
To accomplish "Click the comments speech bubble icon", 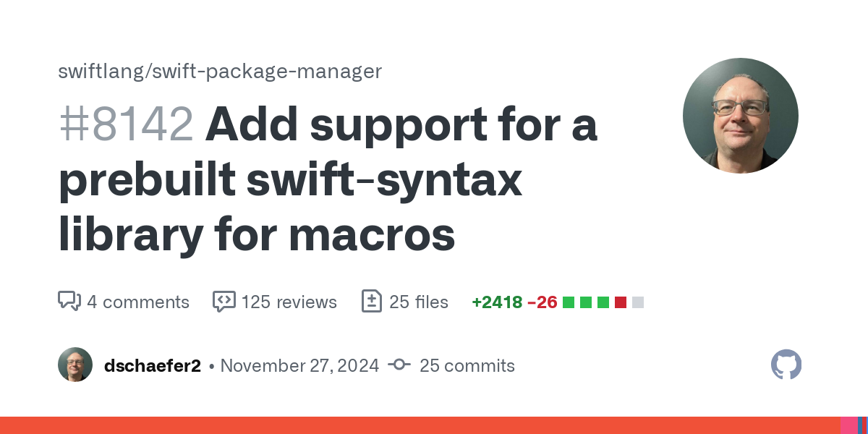I will coord(69,301).
